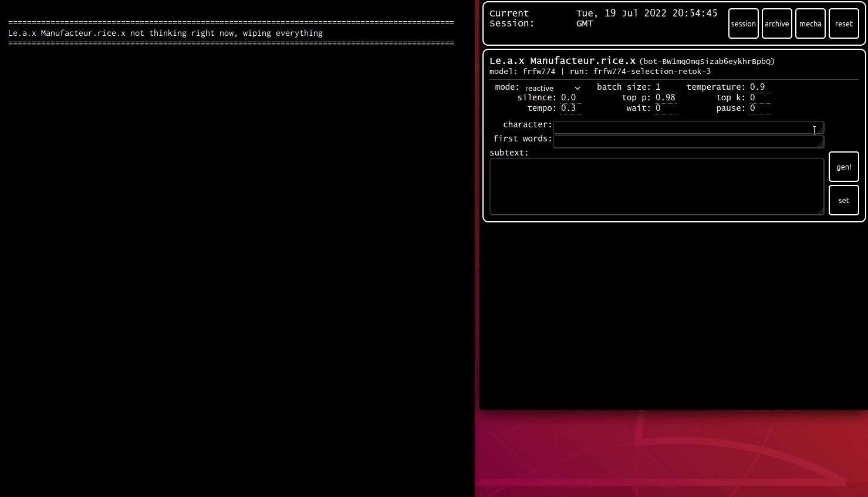Click the set button
Viewport: 868px width, 497px height.
coord(844,200)
